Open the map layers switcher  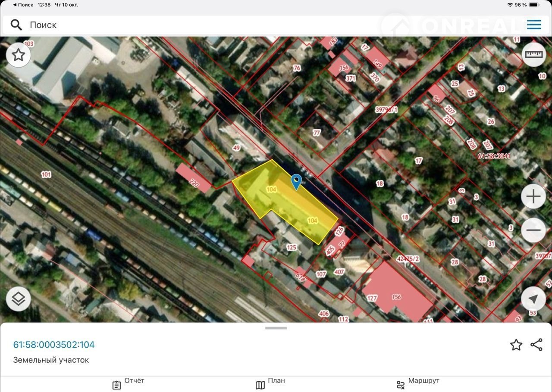coord(18,299)
